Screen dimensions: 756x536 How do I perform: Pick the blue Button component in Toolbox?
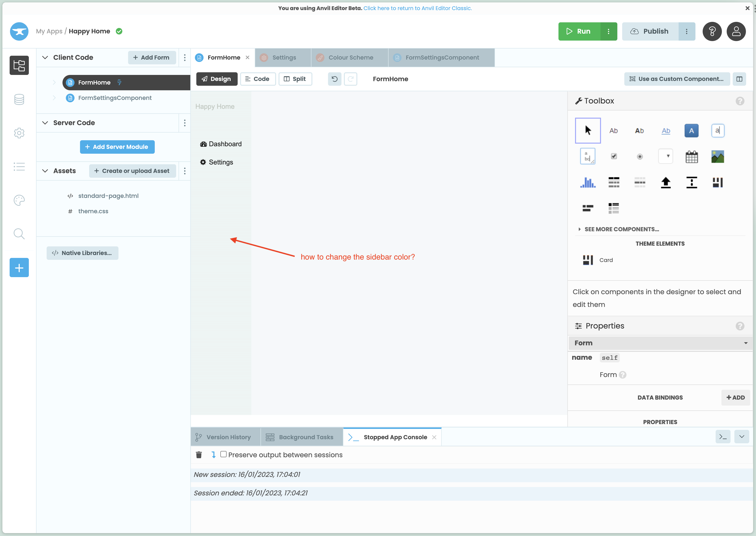pos(691,131)
